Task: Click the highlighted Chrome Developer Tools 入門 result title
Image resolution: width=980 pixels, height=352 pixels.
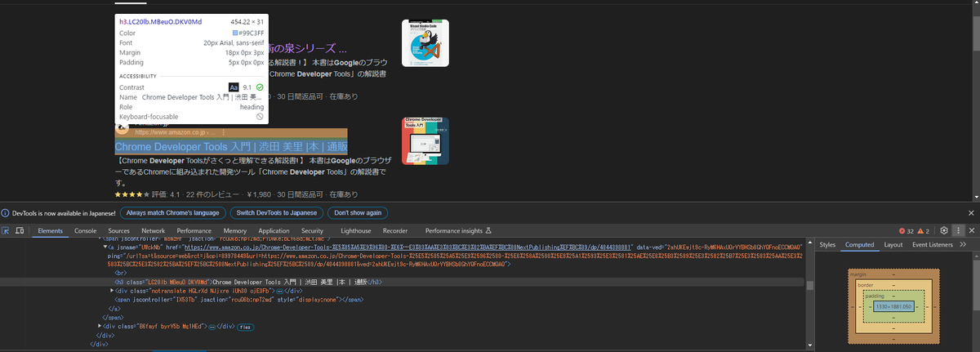Action: (231, 147)
